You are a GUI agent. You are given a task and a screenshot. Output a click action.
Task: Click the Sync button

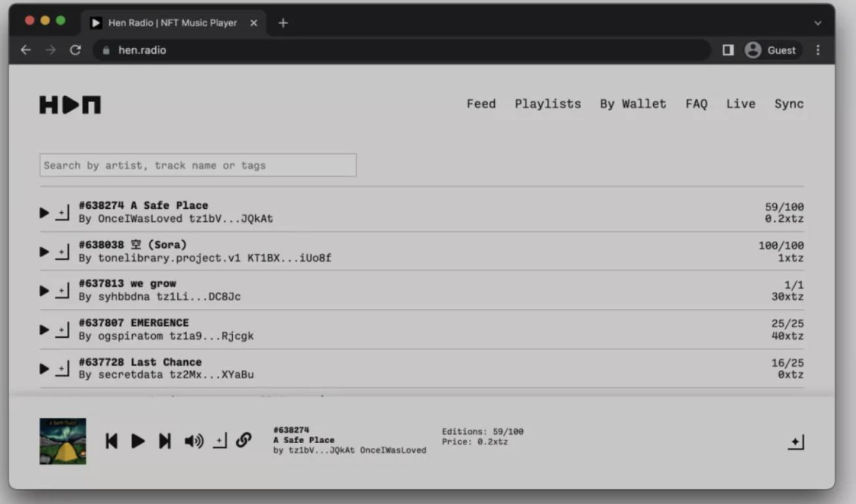[789, 104]
